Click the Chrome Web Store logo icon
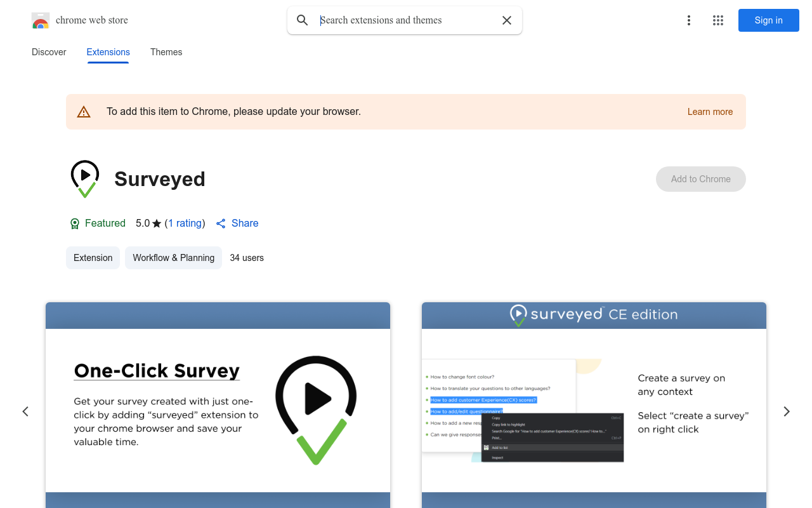Image resolution: width=812 pixels, height=508 pixels. tap(41, 20)
